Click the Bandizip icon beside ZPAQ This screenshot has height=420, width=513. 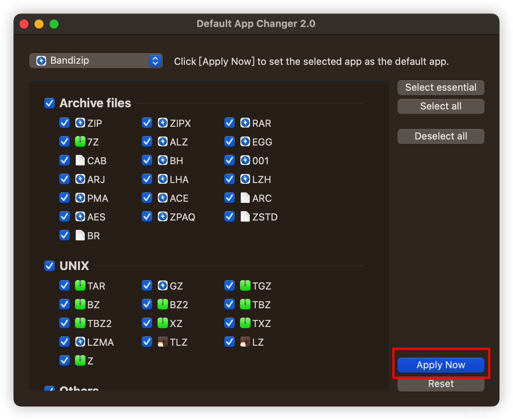[x=163, y=217]
